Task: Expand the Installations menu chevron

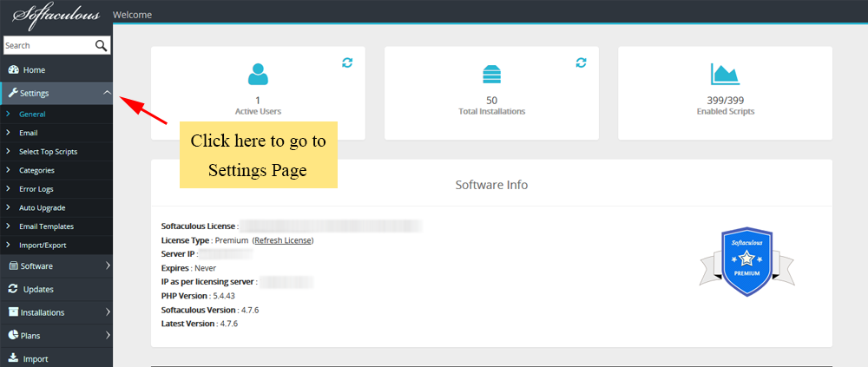Action: (108, 312)
